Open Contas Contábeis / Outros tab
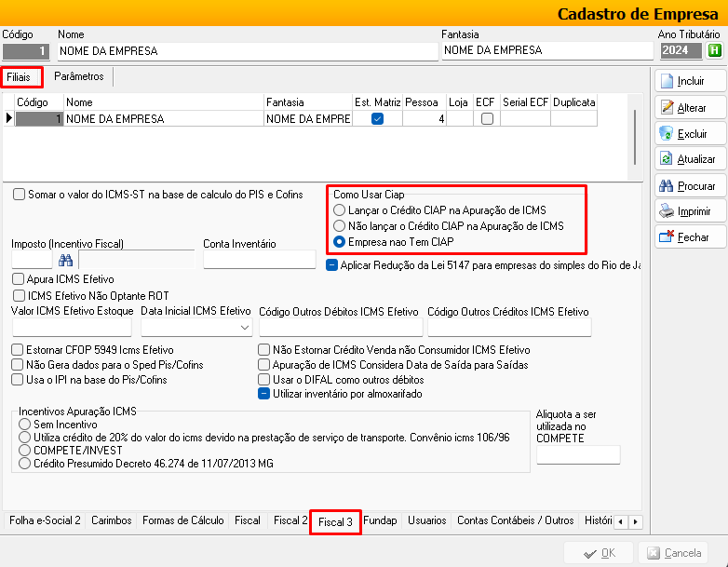The width and height of the screenshot is (728, 567). [x=516, y=520]
